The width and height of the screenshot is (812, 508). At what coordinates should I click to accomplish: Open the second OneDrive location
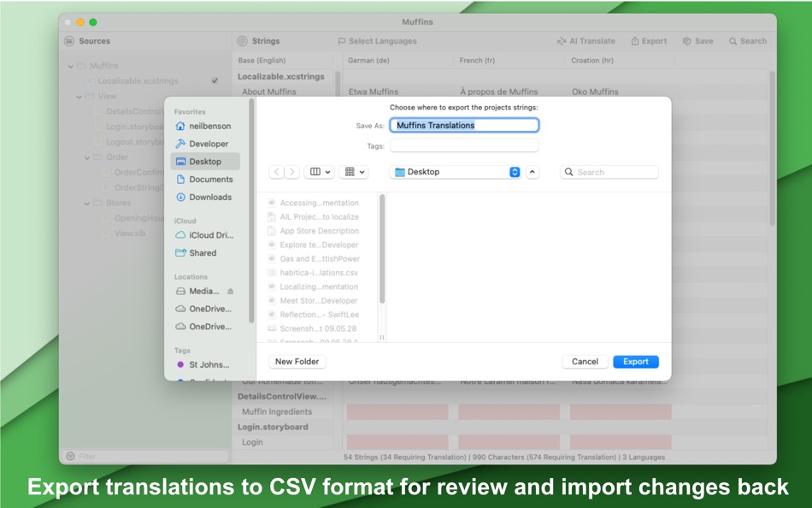point(204,327)
